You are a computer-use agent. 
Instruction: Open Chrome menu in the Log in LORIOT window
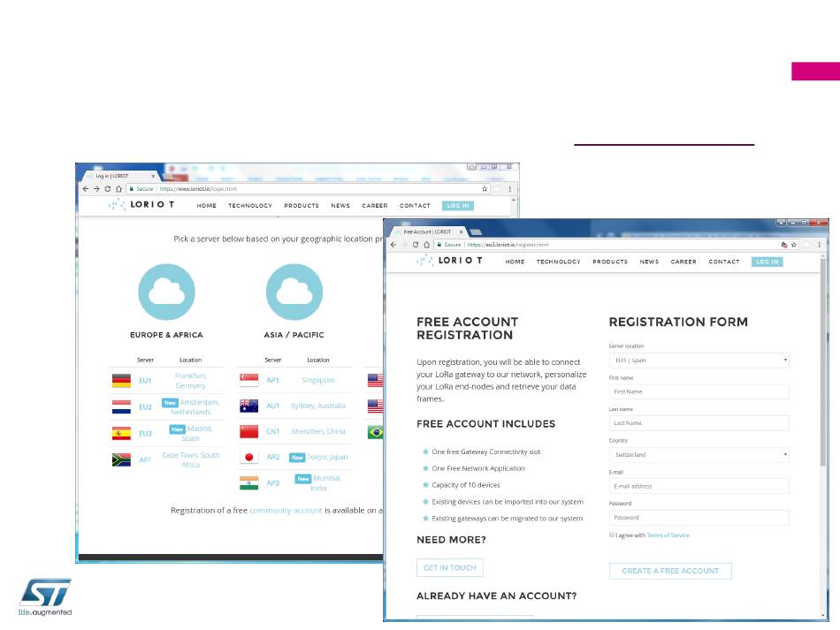509,189
